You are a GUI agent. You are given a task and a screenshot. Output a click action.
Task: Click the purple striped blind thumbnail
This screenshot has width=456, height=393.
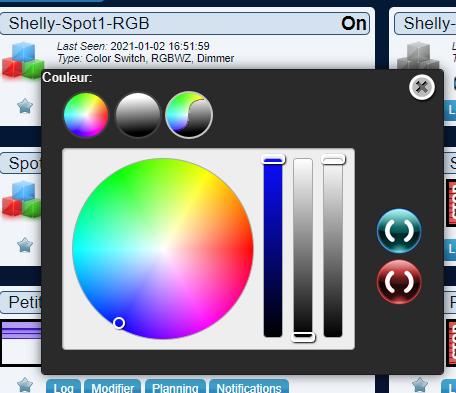(x=21, y=343)
